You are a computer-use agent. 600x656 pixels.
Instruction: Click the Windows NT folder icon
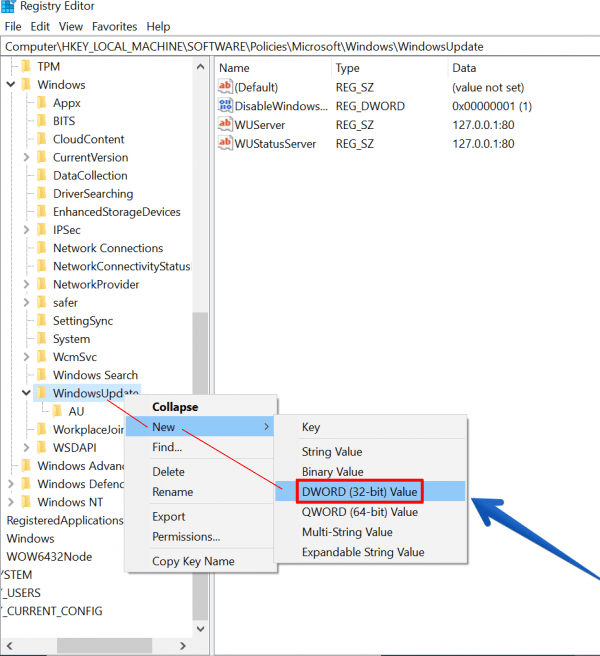click(26, 502)
